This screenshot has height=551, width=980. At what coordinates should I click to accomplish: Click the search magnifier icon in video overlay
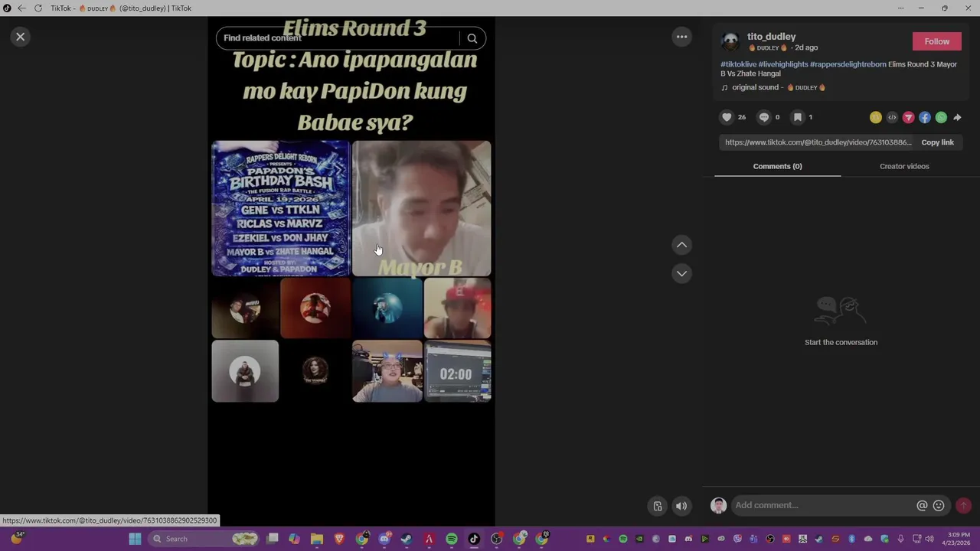[472, 38]
